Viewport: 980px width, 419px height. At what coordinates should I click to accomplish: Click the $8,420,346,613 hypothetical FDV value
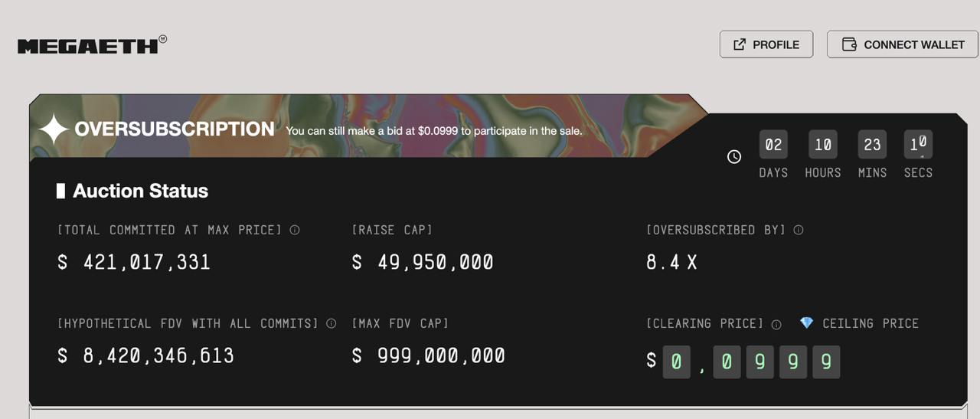pyautogui.click(x=146, y=355)
